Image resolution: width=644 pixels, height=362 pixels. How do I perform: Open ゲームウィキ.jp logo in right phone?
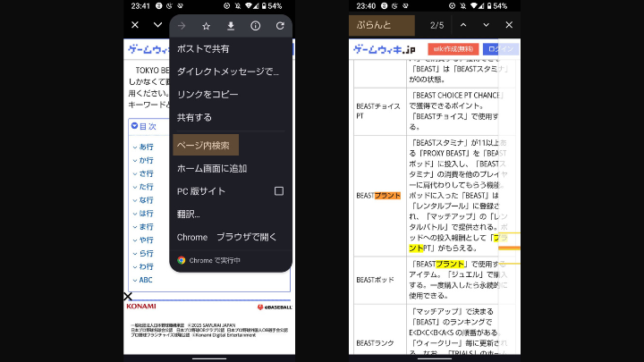(x=385, y=49)
